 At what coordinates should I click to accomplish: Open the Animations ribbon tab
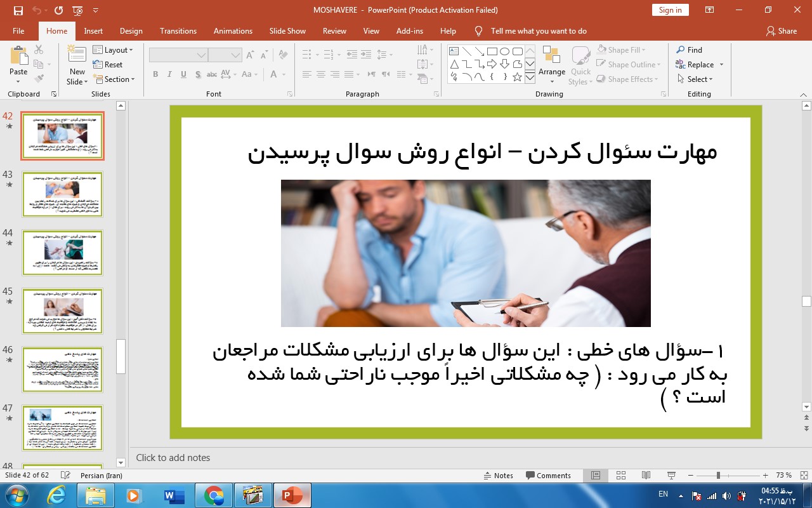[x=233, y=30]
